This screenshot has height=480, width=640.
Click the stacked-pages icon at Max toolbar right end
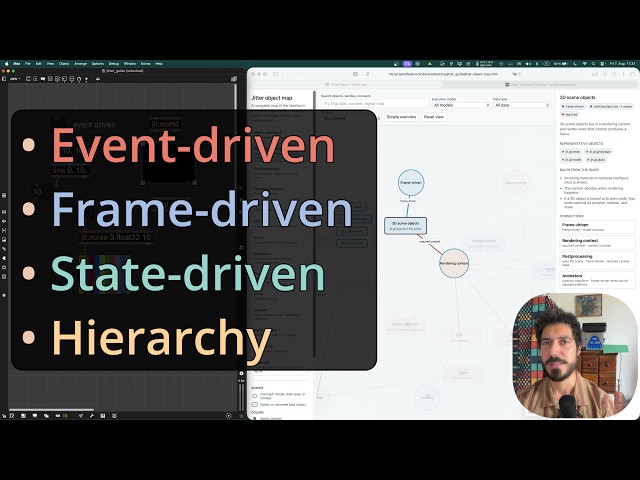coord(234,79)
